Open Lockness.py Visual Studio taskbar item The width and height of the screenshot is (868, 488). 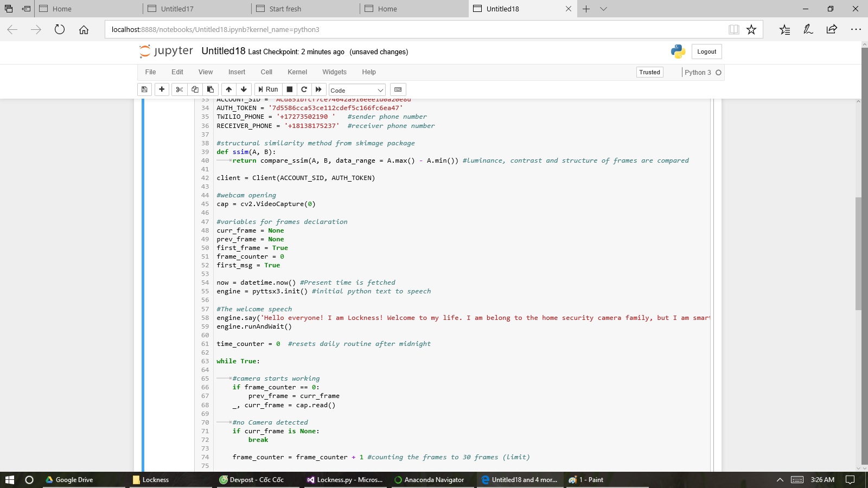tap(344, 480)
